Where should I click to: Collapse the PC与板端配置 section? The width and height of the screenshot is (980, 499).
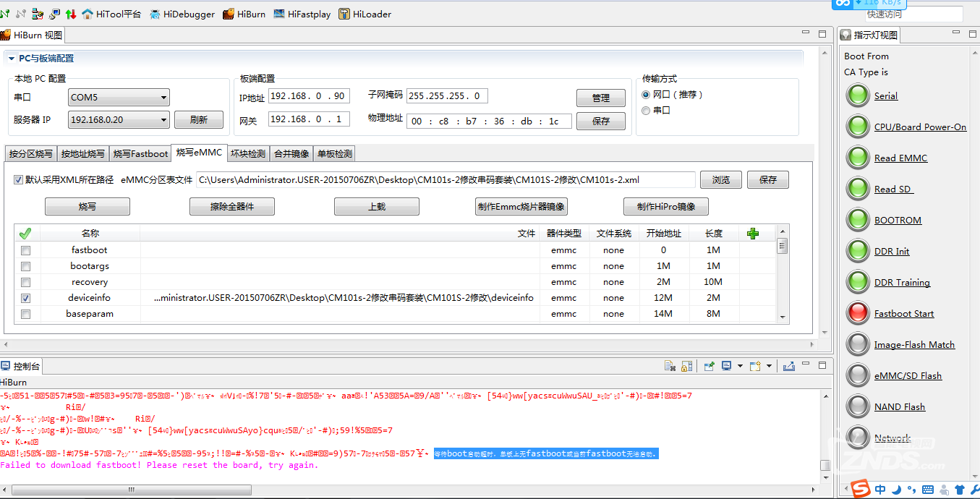click(12, 59)
